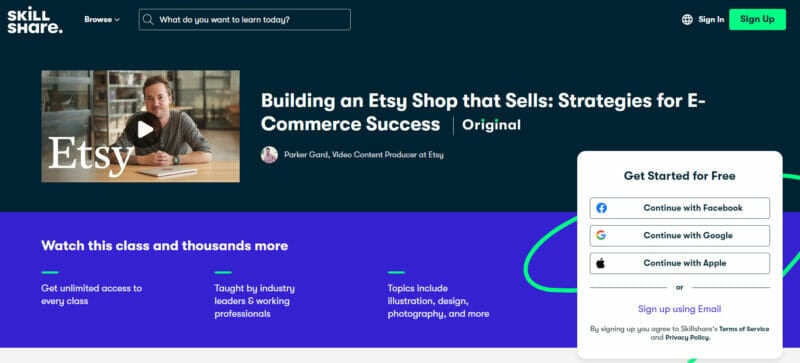The width and height of the screenshot is (800, 363).
Task: Click the Apple logo icon
Action: pos(601,263)
